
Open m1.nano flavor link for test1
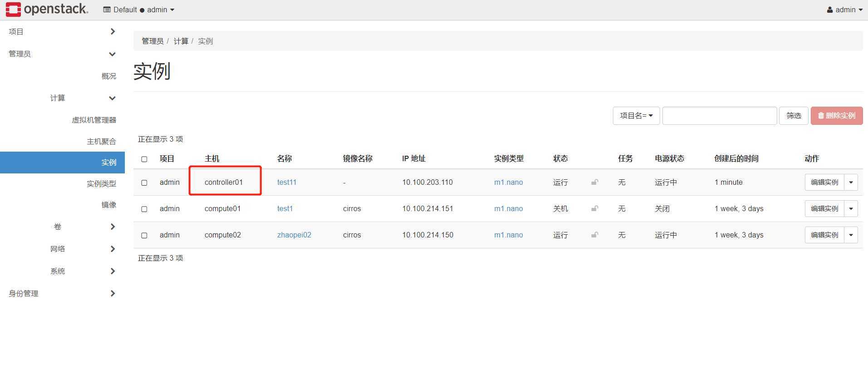coord(508,208)
